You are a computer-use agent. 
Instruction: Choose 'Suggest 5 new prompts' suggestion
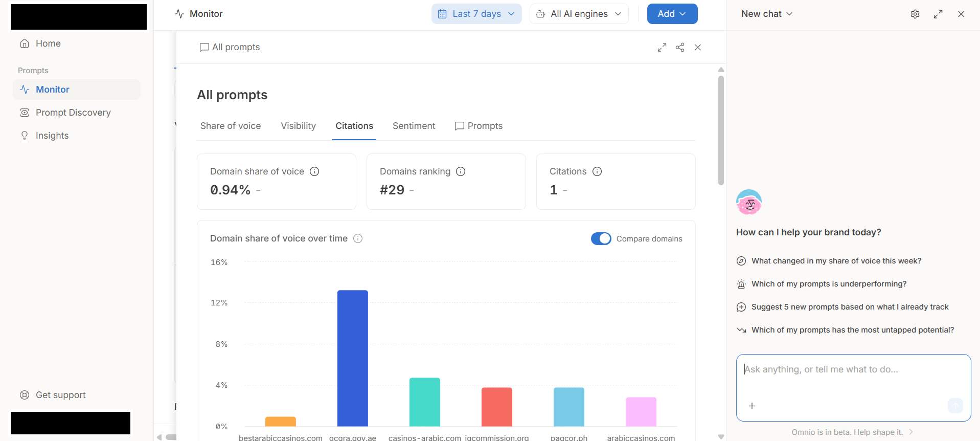point(842,307)
